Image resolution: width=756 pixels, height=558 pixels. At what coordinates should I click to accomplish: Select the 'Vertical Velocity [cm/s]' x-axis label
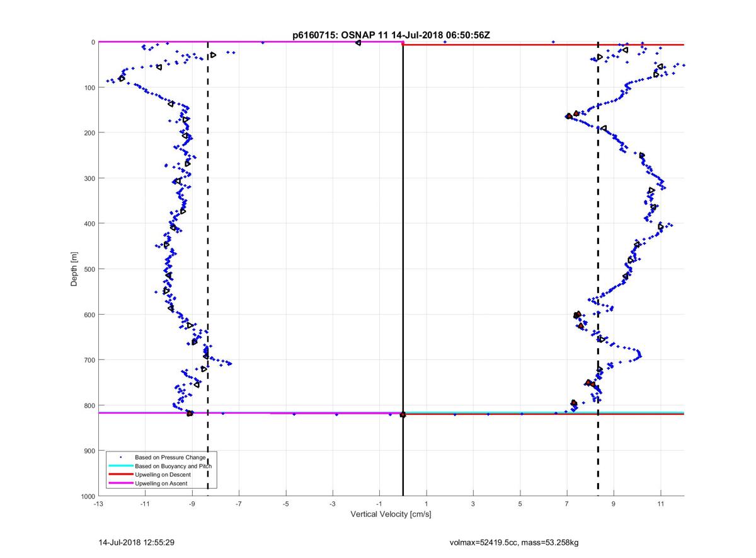tap(391, 514)
